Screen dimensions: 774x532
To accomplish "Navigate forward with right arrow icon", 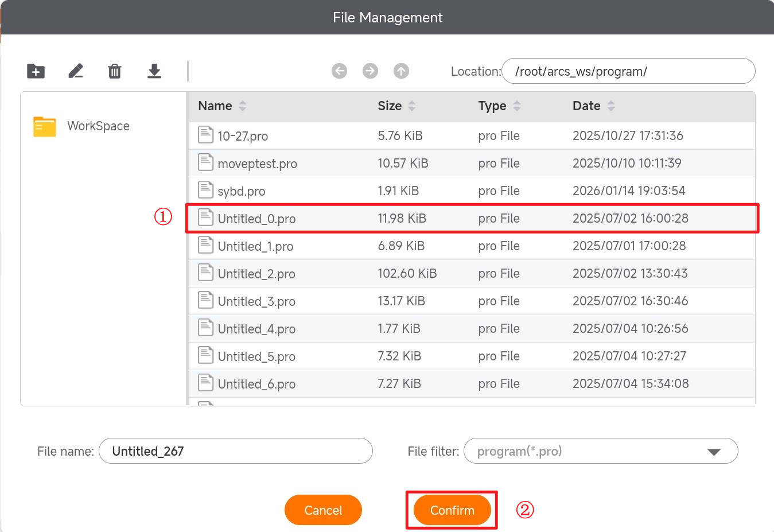I will coord(370,71).
